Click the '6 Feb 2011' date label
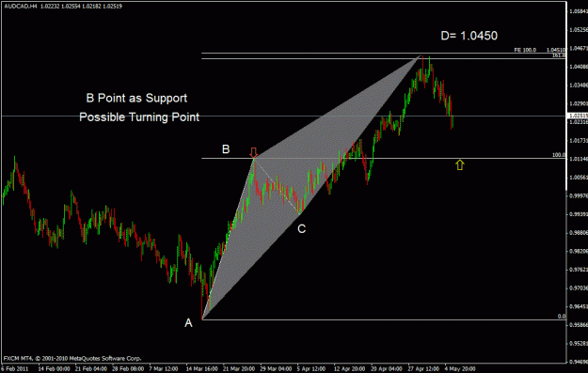The image size is (588, 373). click(16, 369)
